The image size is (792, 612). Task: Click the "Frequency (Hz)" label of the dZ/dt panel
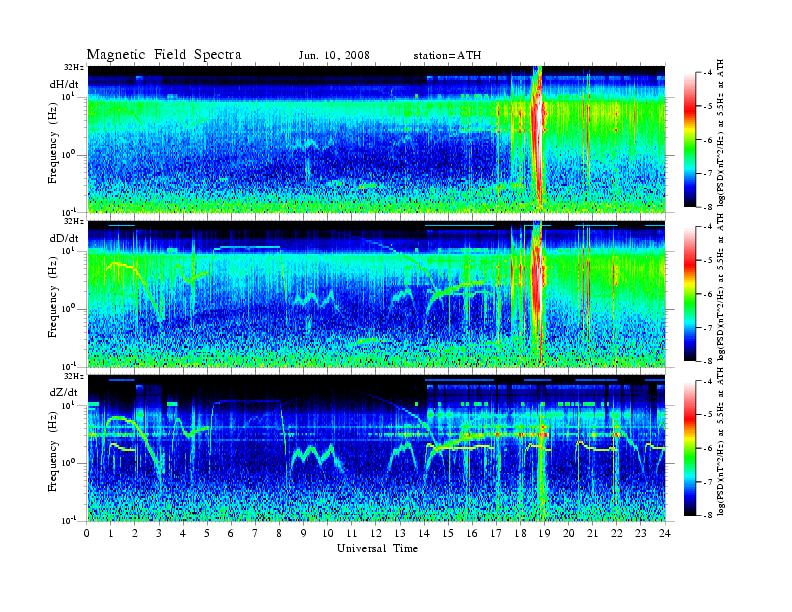pos(54,451)
